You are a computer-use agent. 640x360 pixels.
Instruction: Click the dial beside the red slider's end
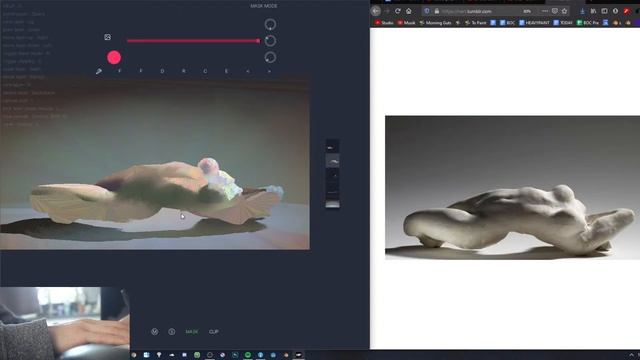click(270, 41)
